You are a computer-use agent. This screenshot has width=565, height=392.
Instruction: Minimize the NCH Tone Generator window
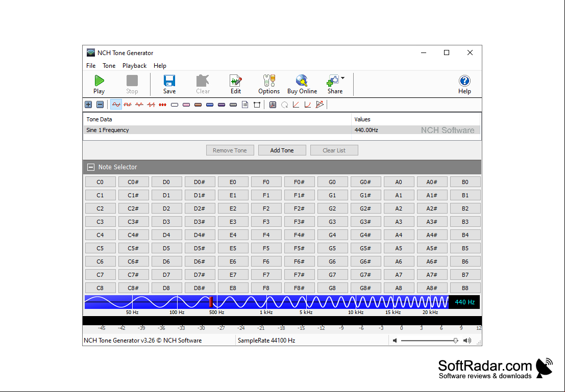click(x=424, y=53)
